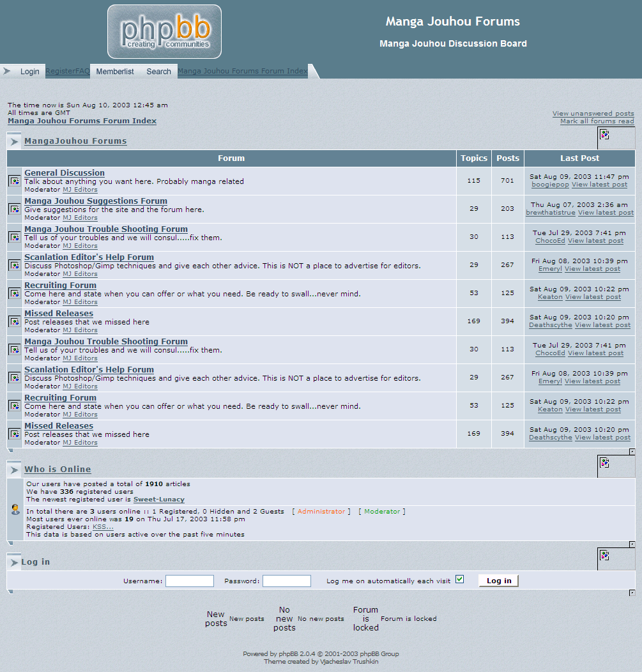Viewport: 642px width, 672px height.
Task: Open Register link in navigation bar
Action: (61, 71)
